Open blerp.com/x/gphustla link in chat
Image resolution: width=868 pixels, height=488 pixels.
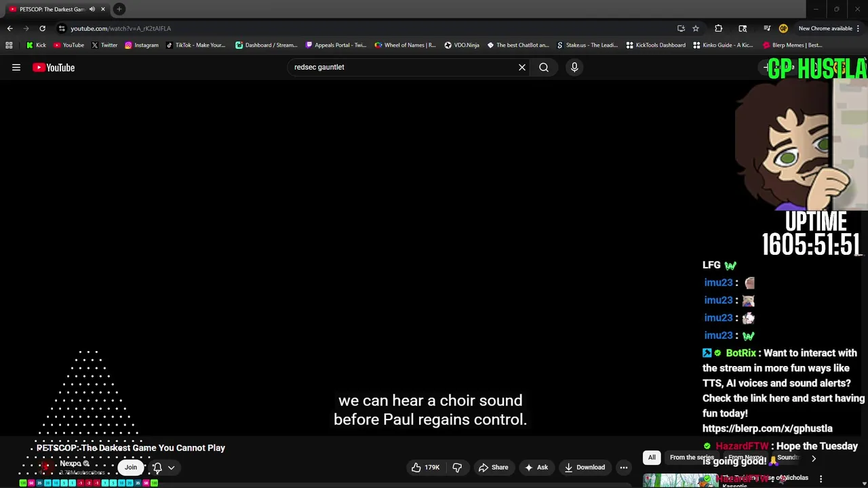pyautogui.click(x=768, y=428)
